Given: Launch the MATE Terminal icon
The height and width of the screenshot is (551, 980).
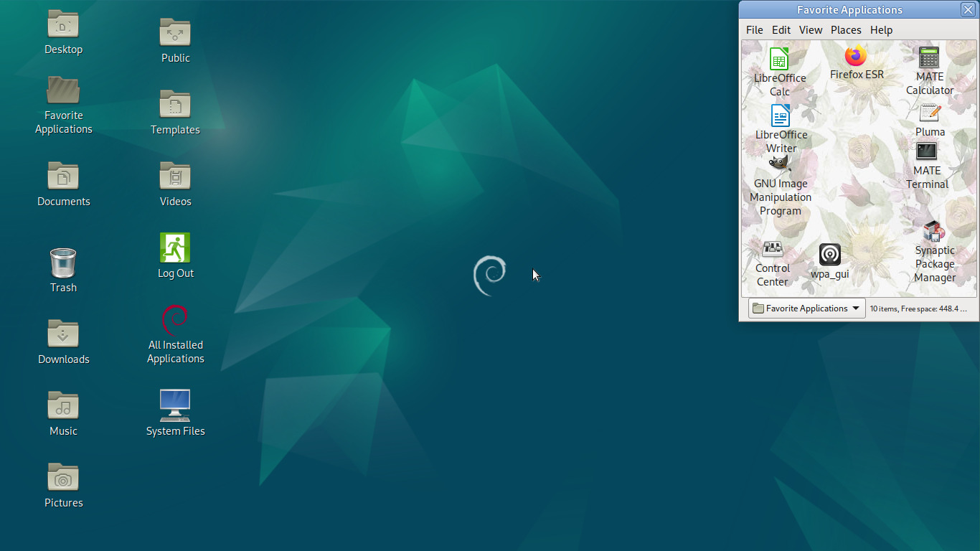Looking at the screenshot, I should [927, 151].
